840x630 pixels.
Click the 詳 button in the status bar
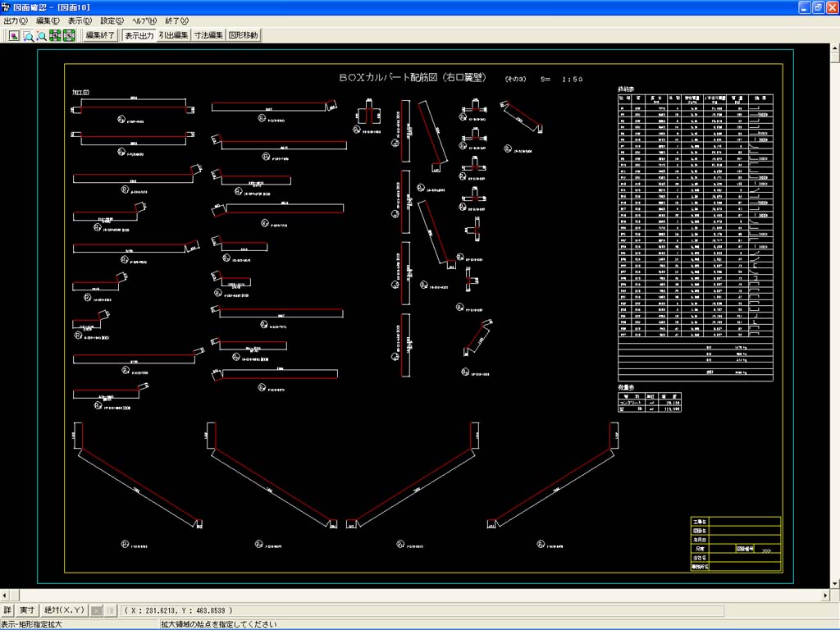7,610
